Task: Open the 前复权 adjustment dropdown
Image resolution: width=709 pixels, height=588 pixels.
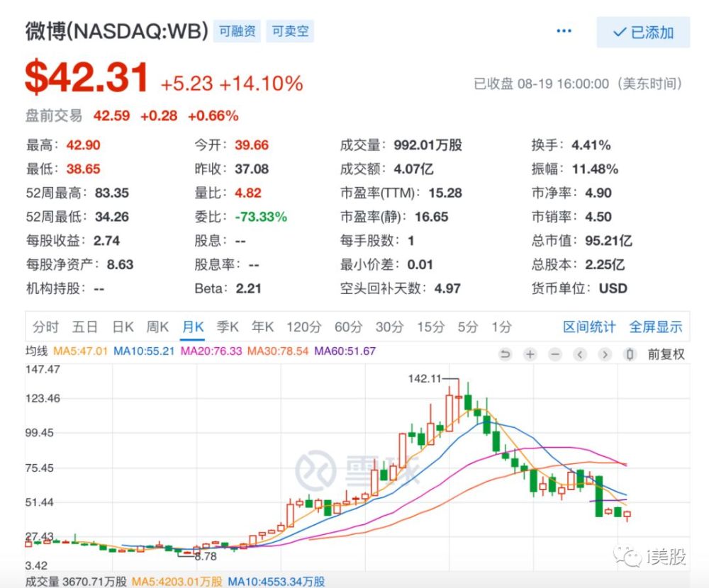Action: point(666,354)
